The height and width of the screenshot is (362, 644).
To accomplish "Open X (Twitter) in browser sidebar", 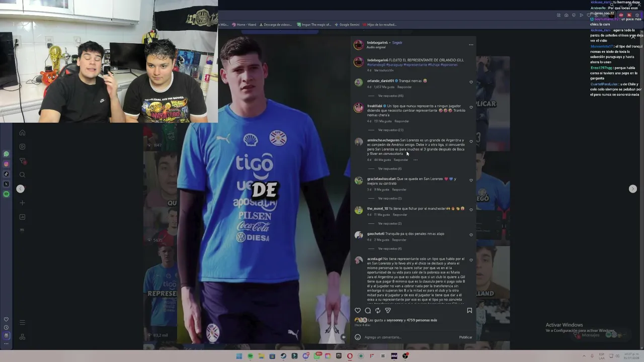I will tap(6, 184).
